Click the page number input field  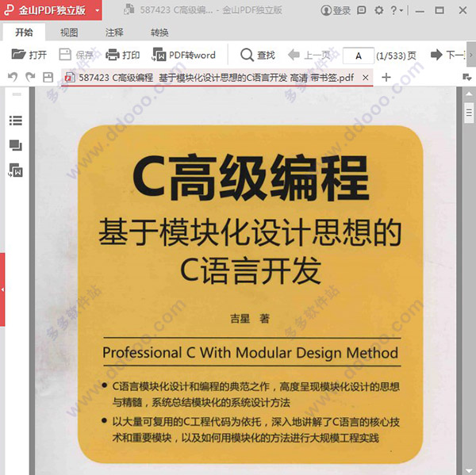(359, 56)
